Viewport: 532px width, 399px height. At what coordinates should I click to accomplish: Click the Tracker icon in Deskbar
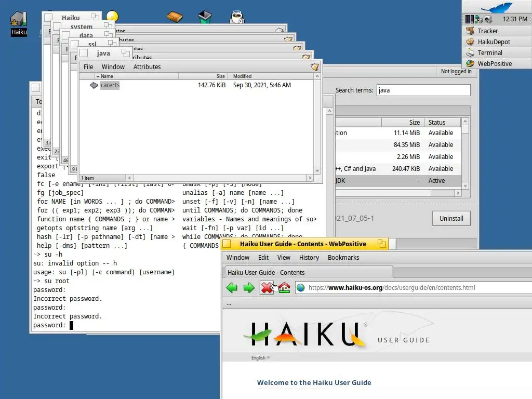[x=470, y=31]
